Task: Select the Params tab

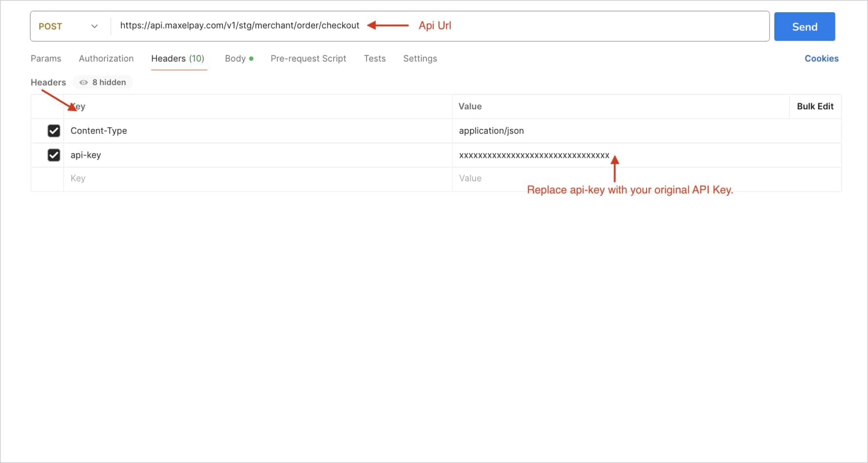Action: 45,58
